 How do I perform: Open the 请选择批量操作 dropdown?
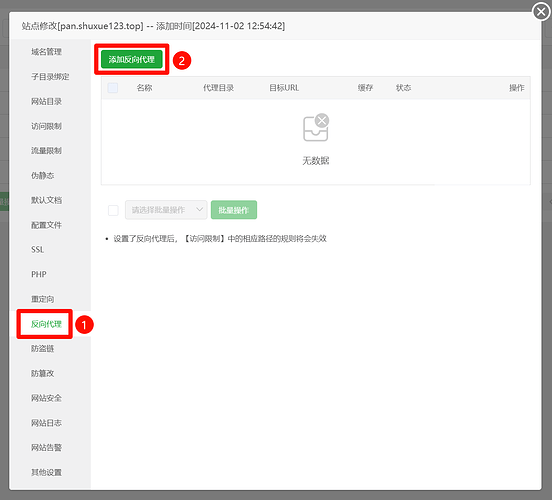(x=166, y=210)
